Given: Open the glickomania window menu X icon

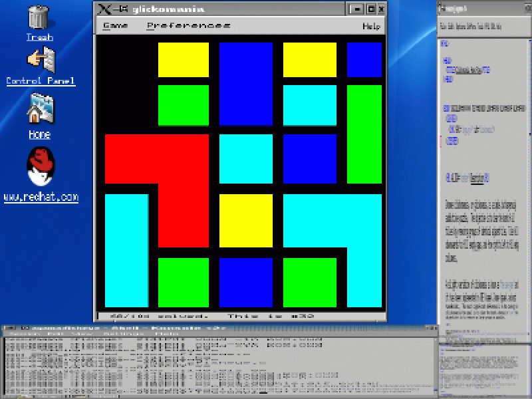Looking at the screenshot, I should point(104,9).
